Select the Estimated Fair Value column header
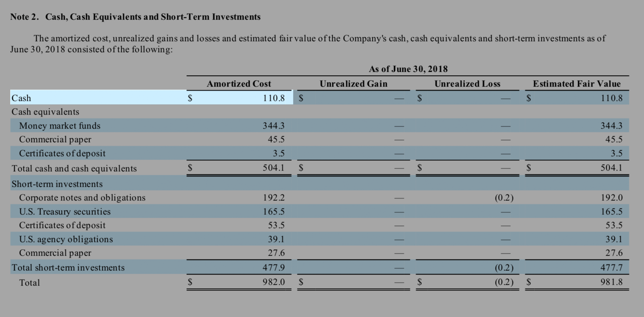Screen dimensions: 644x317 [x=577, y=84]
